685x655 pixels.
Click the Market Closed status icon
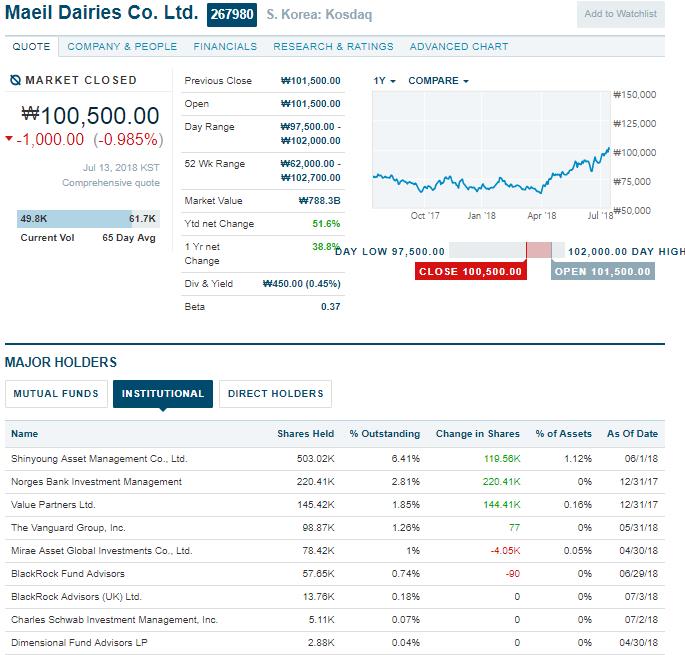[15, 80]
